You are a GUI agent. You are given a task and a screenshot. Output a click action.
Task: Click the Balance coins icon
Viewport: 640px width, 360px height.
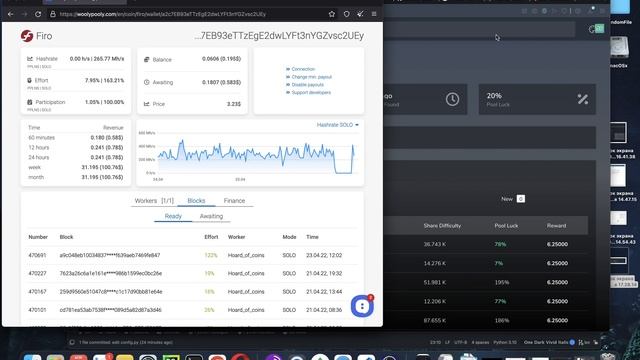[x=147, y=60]
